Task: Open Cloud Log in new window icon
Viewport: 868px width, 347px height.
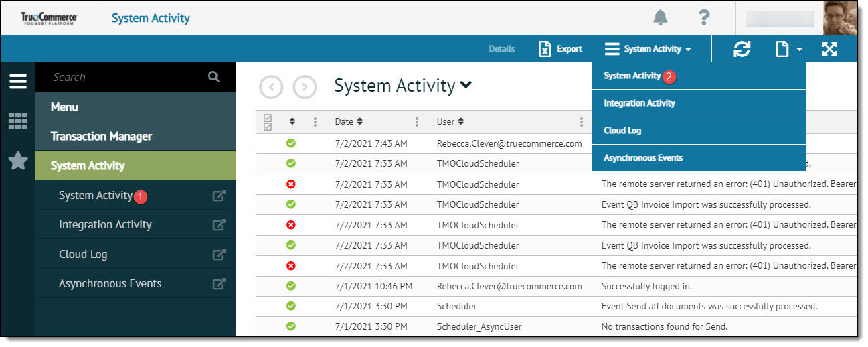Action: click(x=219, y=255)
